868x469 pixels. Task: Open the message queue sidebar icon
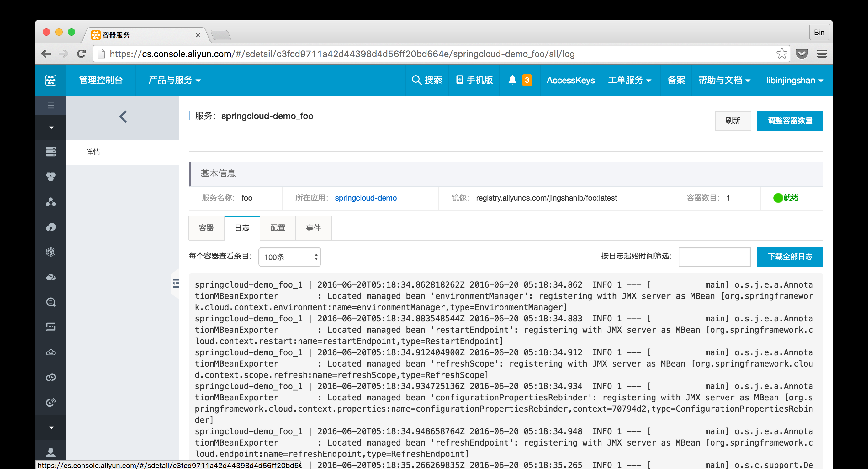click(x=50, y=327)
